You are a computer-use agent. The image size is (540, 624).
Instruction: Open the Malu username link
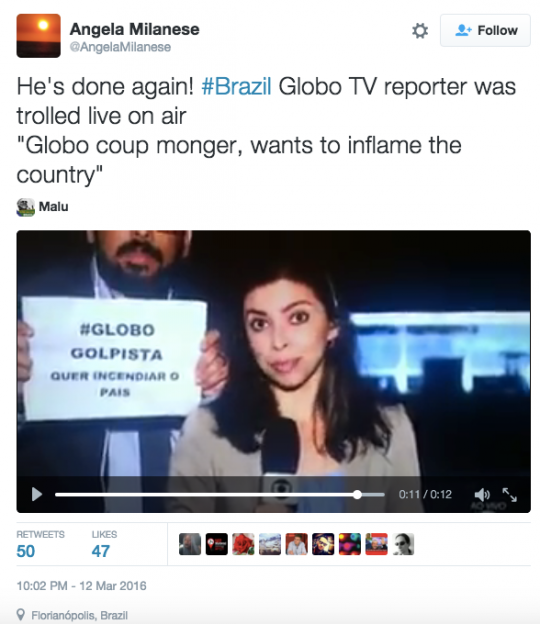53,207
